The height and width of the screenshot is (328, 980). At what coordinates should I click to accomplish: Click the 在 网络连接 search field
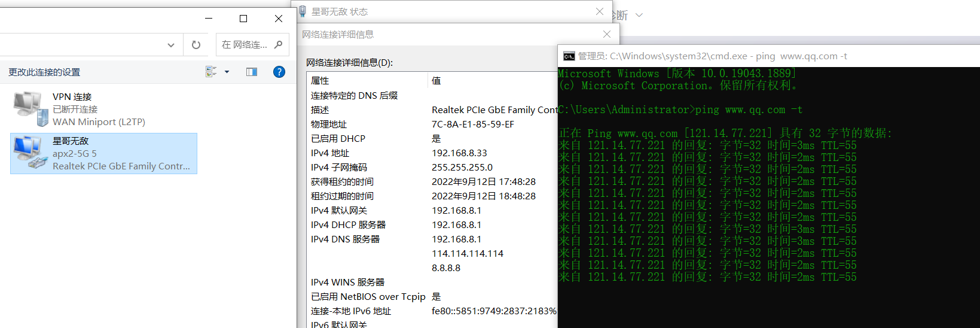(244, 45)
